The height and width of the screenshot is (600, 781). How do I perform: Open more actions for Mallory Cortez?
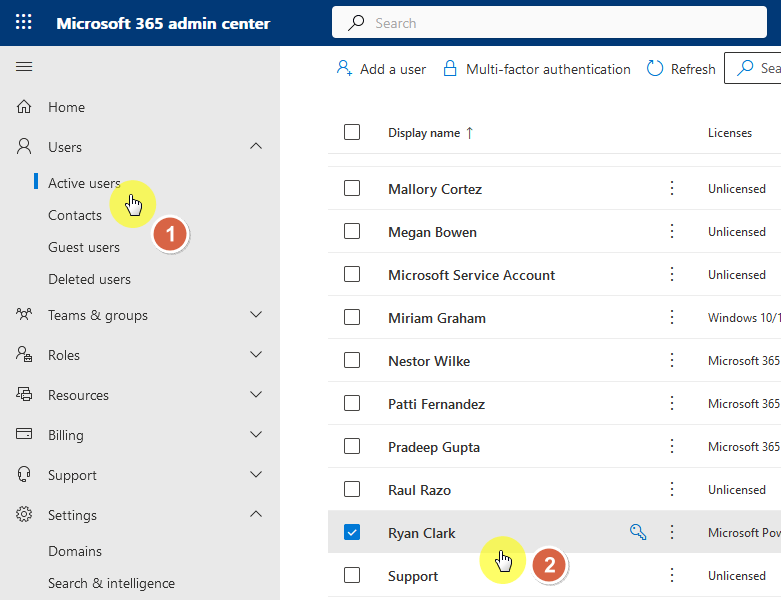tap(672, 188)
